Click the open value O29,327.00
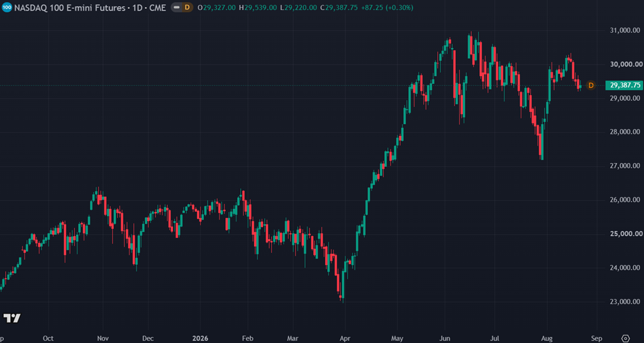This screenshot has width=644, height=343. pos(216,8)
